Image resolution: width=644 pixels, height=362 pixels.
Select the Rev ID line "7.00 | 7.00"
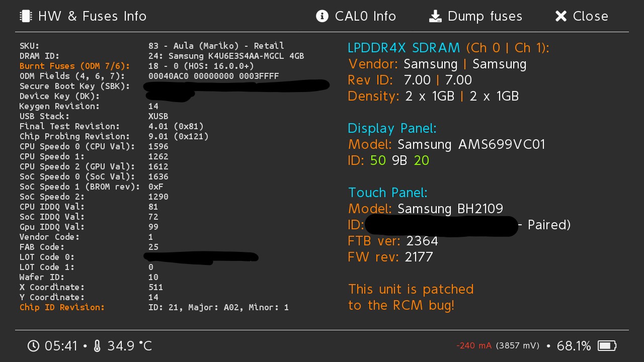pyautogui.click(x=438, y=80)
